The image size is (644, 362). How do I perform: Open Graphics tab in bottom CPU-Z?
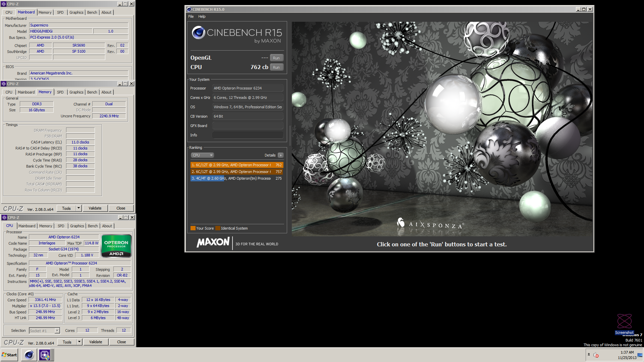tap(77, 226)
